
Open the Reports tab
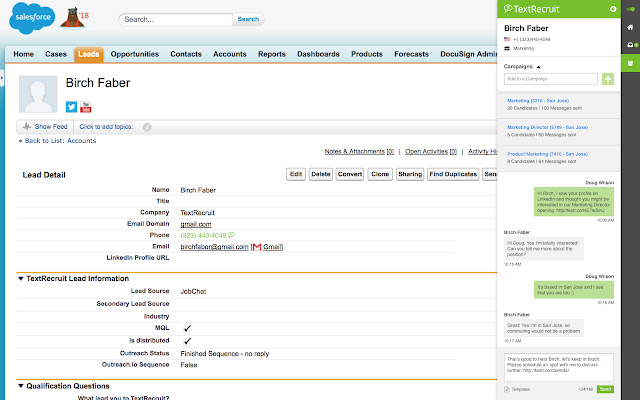[x=272, y=54]
